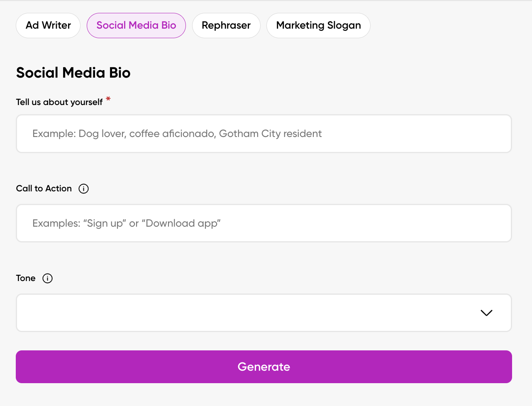This screenshot has height=406, width=532.
Task: Show info tooltip next to Tone
Action: pos(48,278)
